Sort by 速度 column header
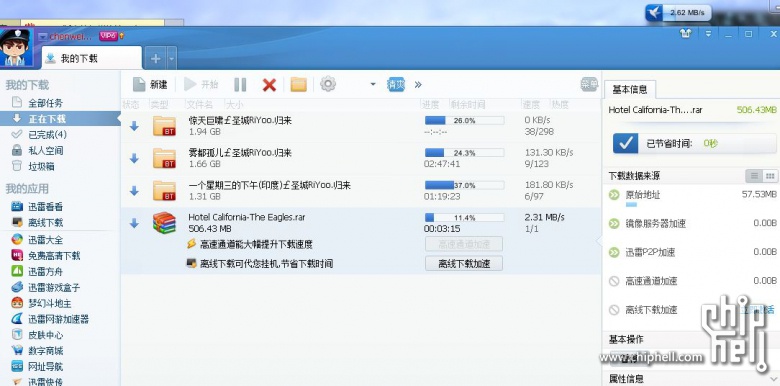780x386 pixels. point(531,105)
